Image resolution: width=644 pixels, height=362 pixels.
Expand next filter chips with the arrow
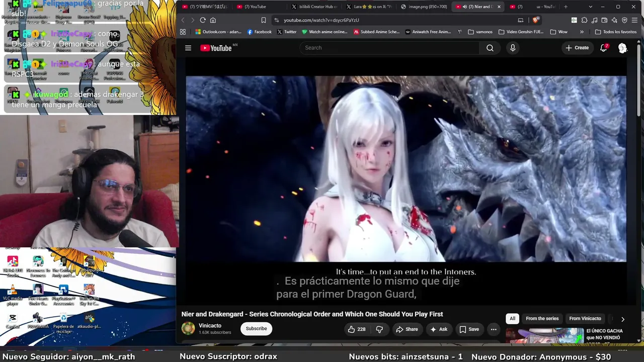click(622, 319)
